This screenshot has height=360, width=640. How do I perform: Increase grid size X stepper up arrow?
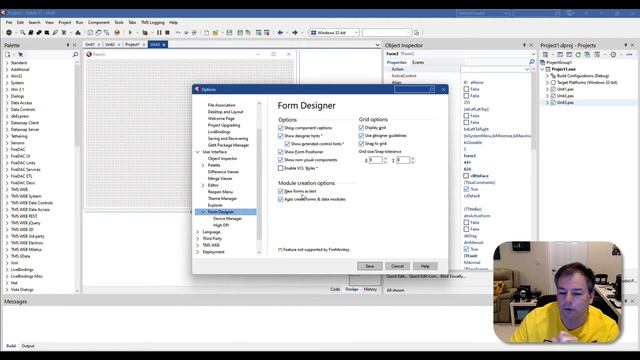[x=385, y=158]
